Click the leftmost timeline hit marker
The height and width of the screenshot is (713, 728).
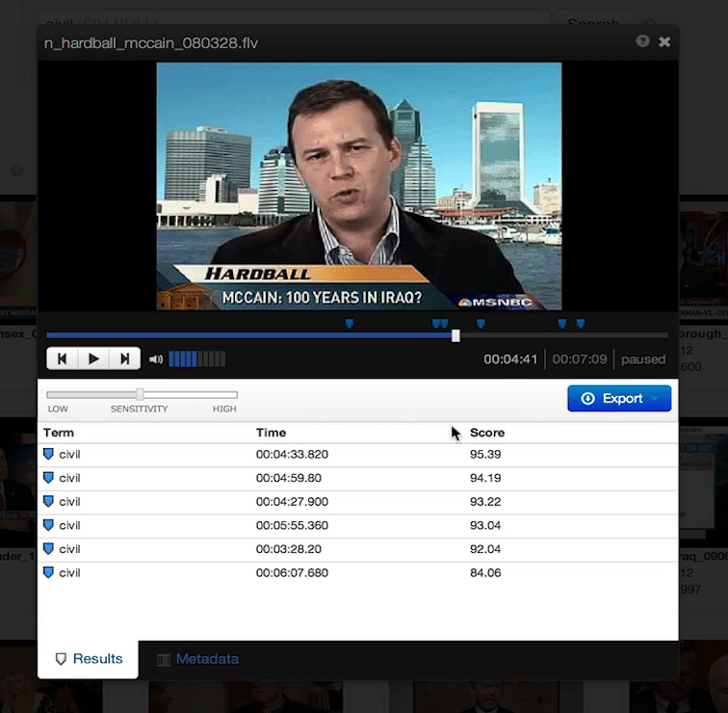coord(350,324)
